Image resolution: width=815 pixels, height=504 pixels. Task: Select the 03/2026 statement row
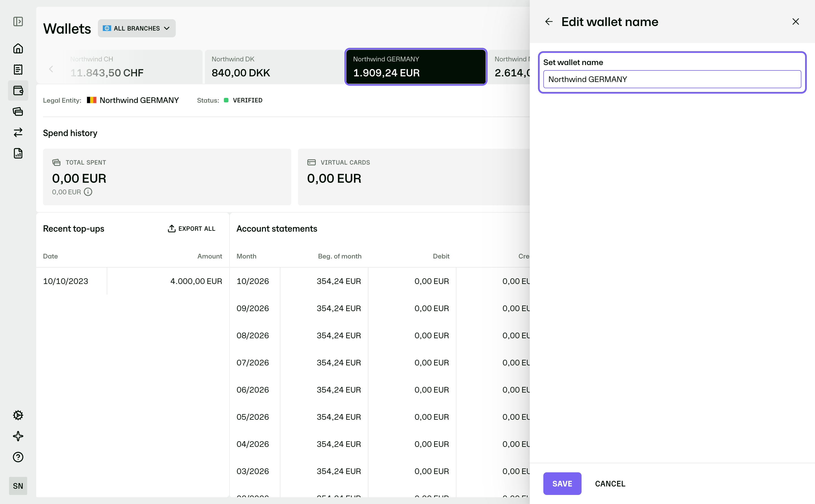pos(383,471)
